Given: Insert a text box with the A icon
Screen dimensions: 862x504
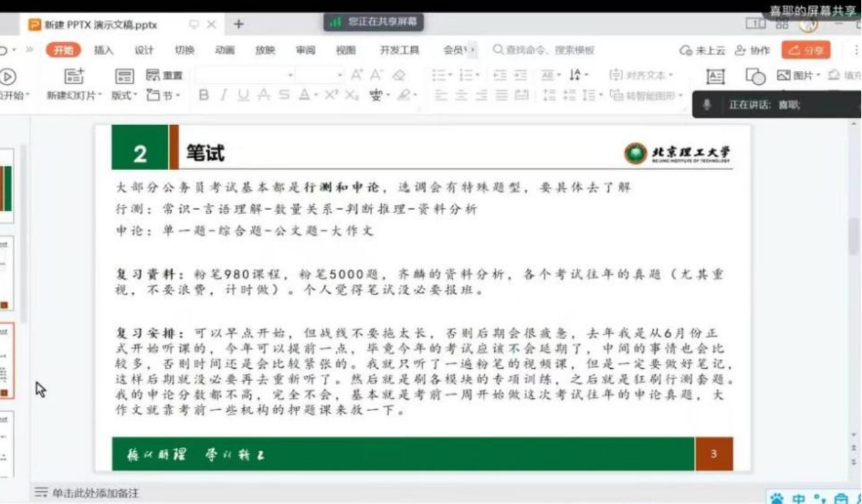Looking at the screenshot, I should tap(716, 76).
